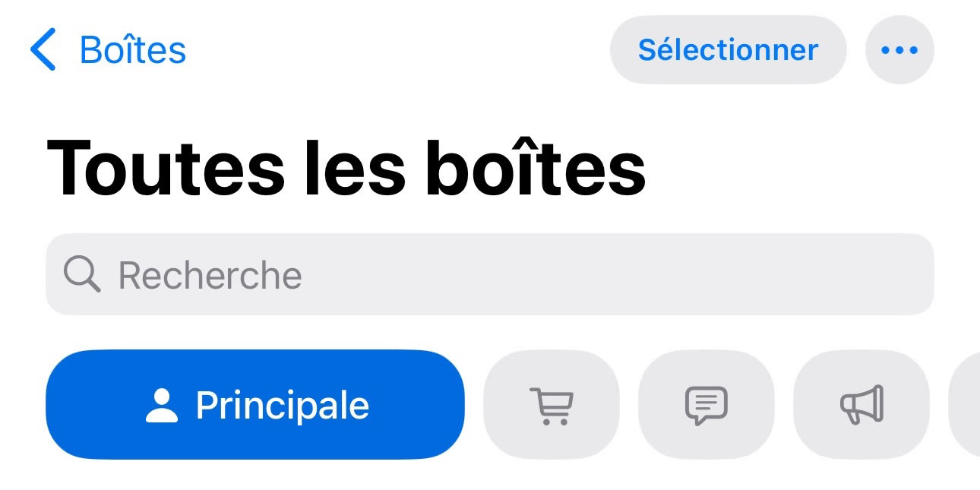The height and width of the screenshot is (490, 980).
Task: Select the Principale category tab
Action: coord(255,404)
